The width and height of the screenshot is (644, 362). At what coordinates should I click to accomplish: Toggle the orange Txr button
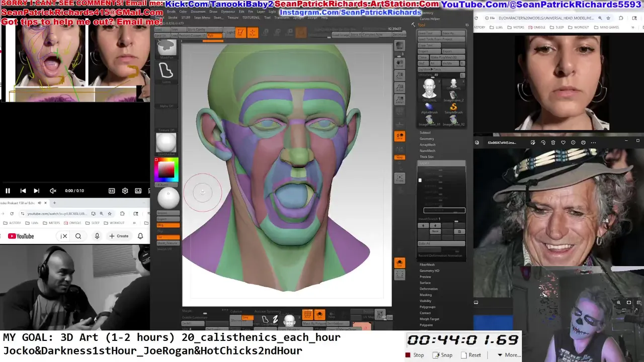pos(168,237)
